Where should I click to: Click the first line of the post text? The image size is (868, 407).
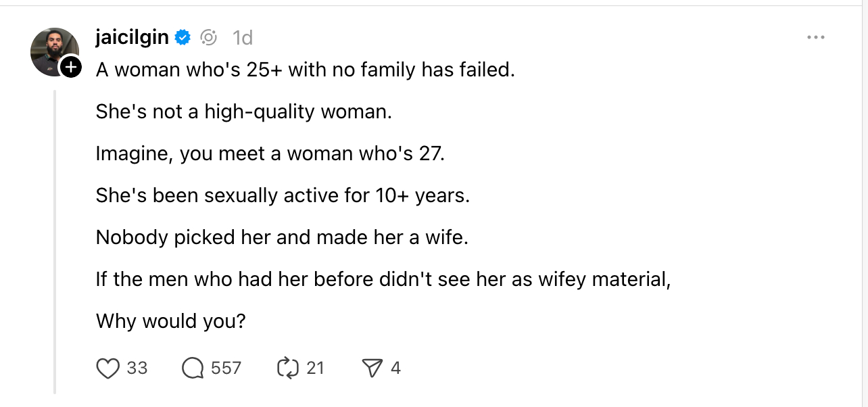305,70
